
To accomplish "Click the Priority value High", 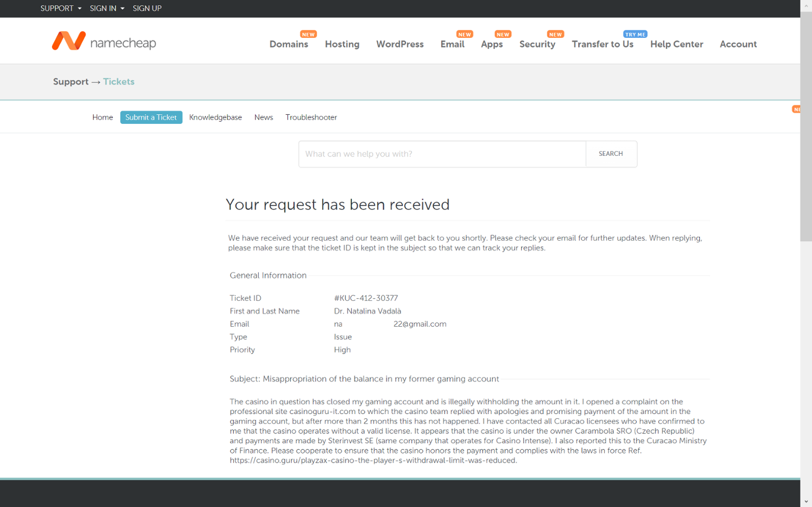I will [342, 350].
